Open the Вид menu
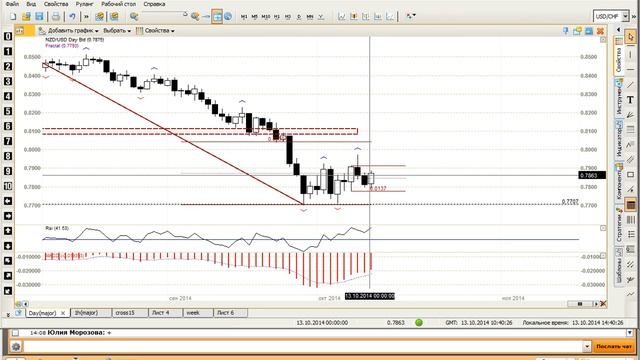Image resolution: width=640 pixels, height=360 pixels. point(31,4)
